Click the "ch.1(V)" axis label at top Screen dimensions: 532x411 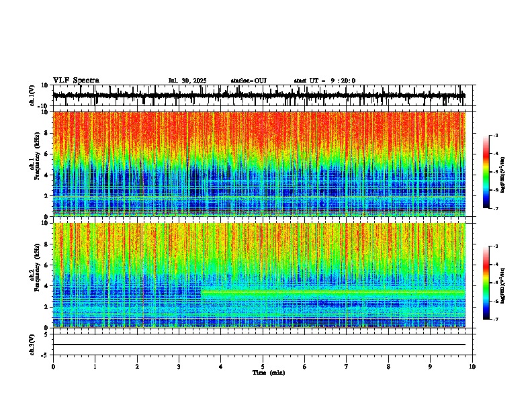pyautogui.click(x=33, y=95)
